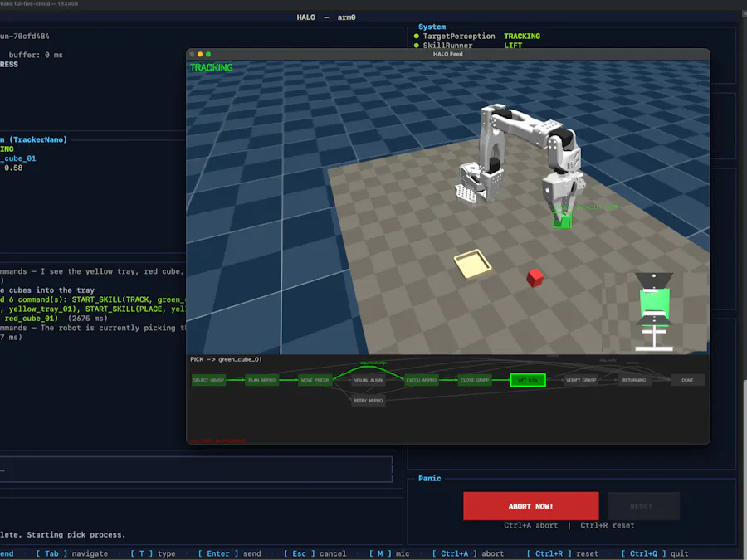Screen dimensions: 747x560
Task: Click the VERIFY GRASP pipeline node
Action: pos(581,379)
